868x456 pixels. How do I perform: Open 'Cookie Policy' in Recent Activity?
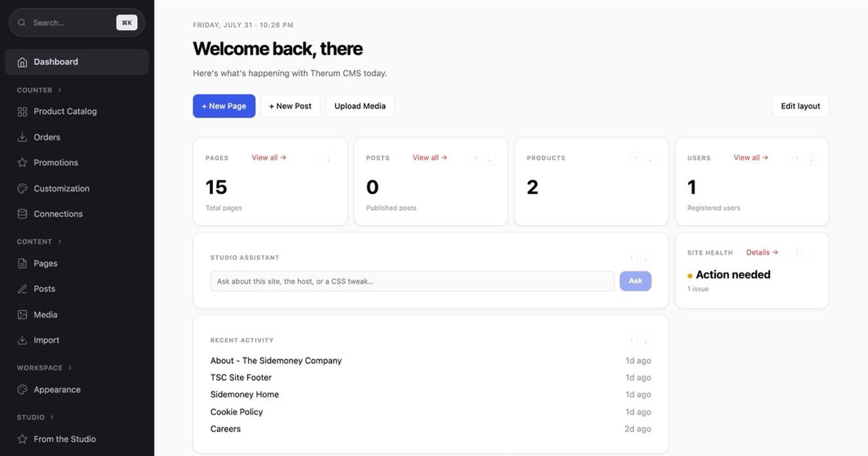pos(236,412)
